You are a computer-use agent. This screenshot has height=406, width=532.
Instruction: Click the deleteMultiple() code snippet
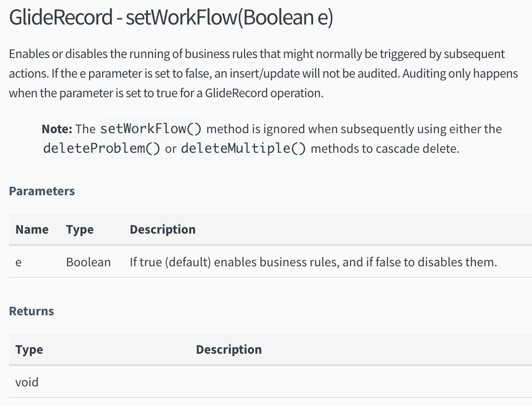pyautogui.click(x=243, y=148)
